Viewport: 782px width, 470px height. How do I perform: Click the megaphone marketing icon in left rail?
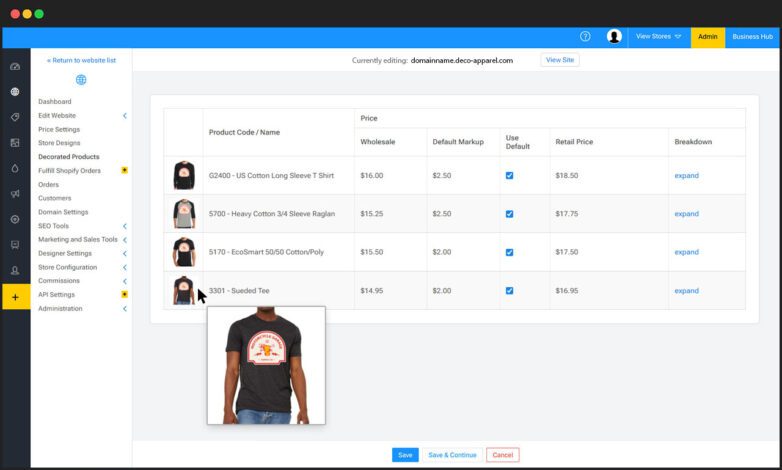click(15, 194)
